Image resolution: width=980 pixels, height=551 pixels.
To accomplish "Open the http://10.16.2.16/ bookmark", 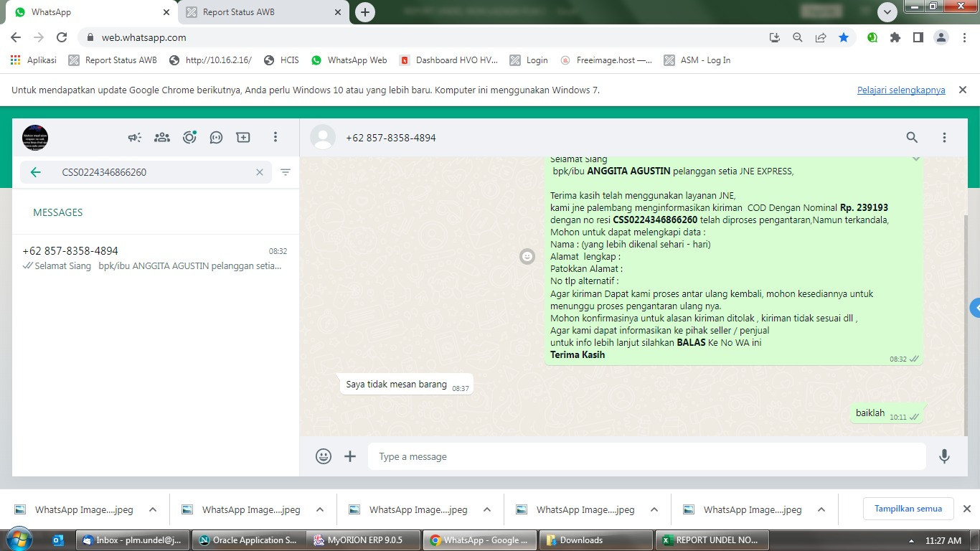I will pyautogui.click(x=211, y=60).
